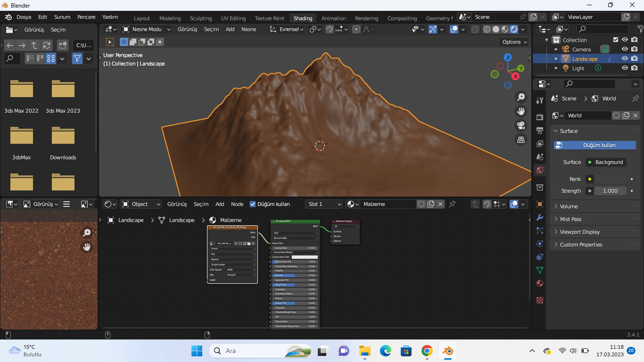Open the Slot 1 material slot dropdown
This screenshot has height=362, width=644.
323,204
